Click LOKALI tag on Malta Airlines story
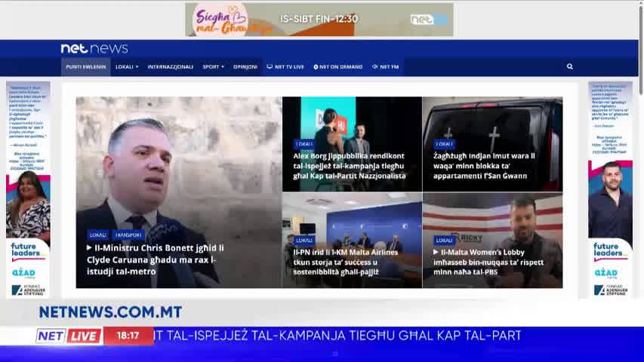Screen dimensions: 644x362 (304, 240)
